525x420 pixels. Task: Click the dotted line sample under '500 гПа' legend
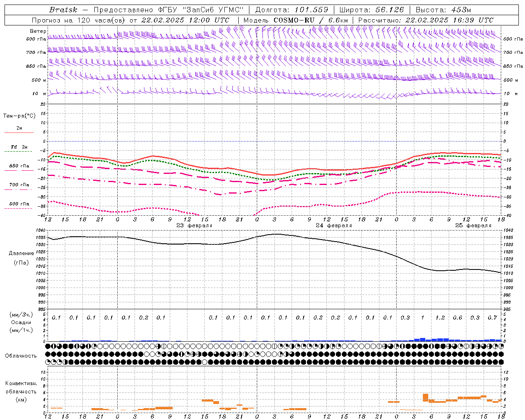coord(19,208)
